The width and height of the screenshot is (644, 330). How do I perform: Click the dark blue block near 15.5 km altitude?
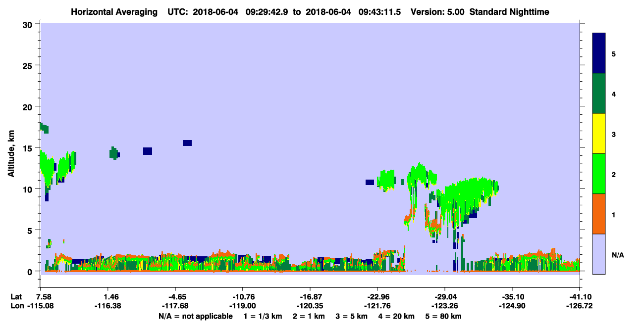click(187, 143)
